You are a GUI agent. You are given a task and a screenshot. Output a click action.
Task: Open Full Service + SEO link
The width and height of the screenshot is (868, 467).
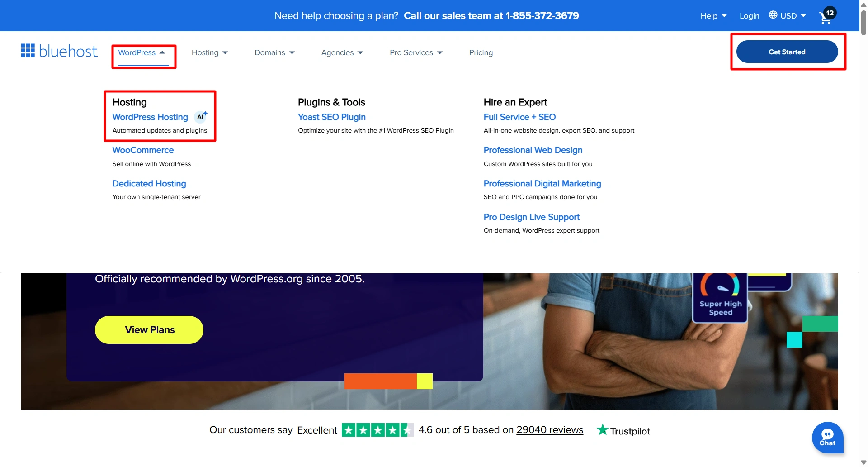click(x=519, y=117)
